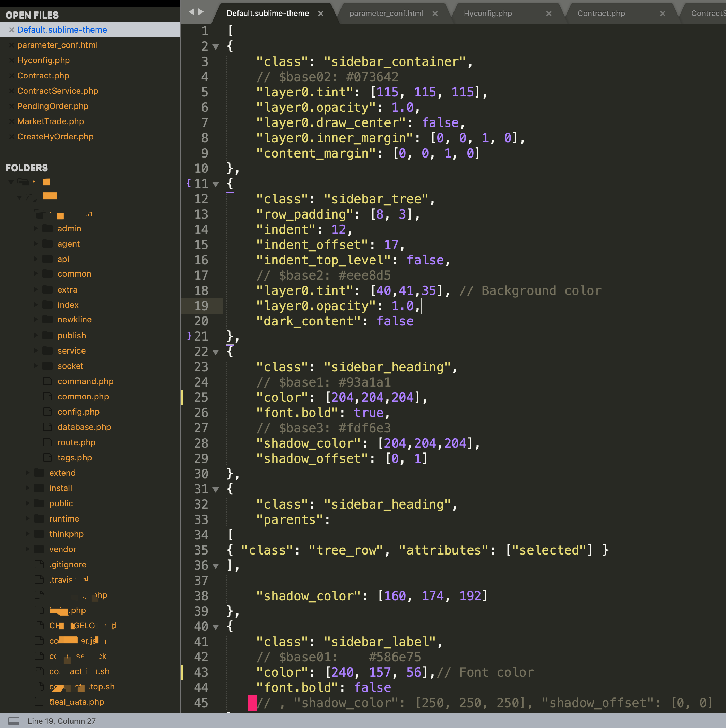Click the pink marker on line 45
Viewport: 726px width, 728px height.
[253, 703]
